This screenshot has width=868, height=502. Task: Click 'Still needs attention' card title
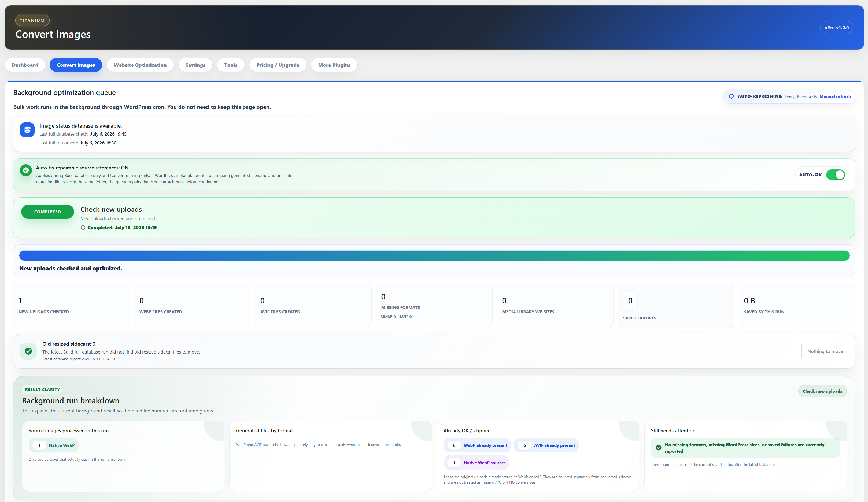click(x=673, y=431)
